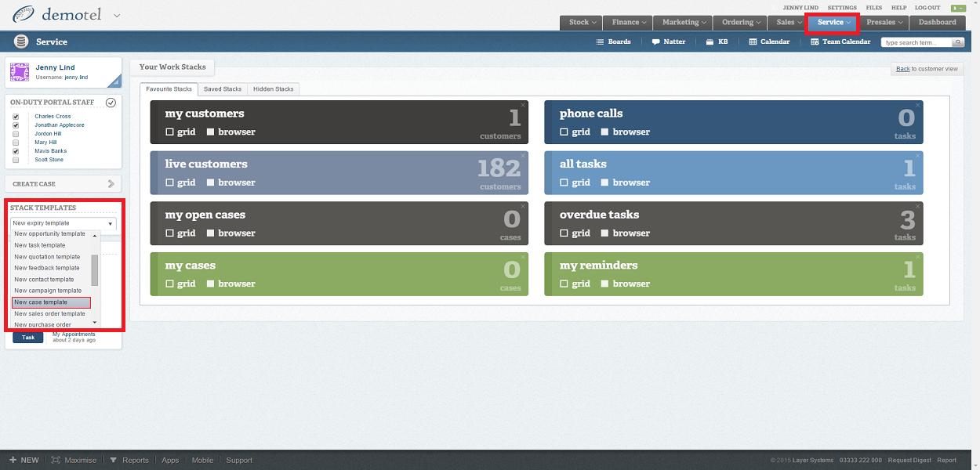The image size is (980, 470).
Task: Switch to Hidden Stacks tab
Action: coord(273,89)
